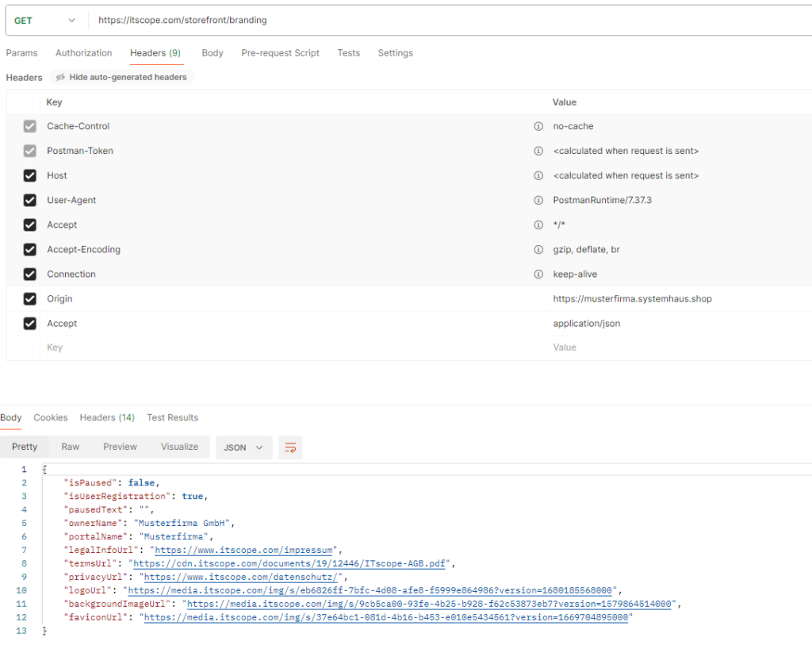This screenshot has width=812, height=668.
Task: Select the Raw response view
Action: pyautogui.click(x=71, y=447)
